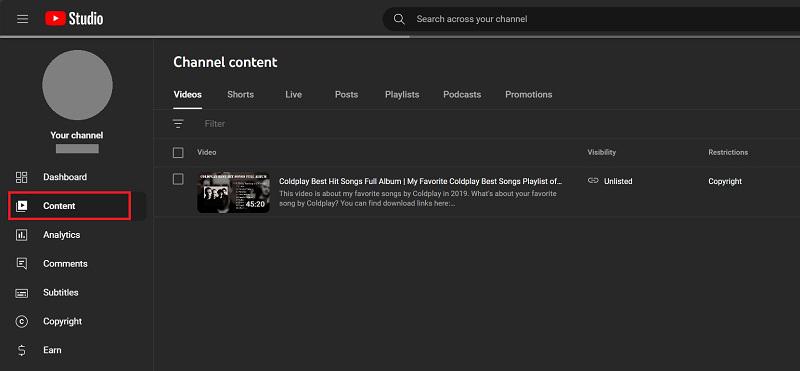Click the Restrictions column header

[x=728, y=153]
